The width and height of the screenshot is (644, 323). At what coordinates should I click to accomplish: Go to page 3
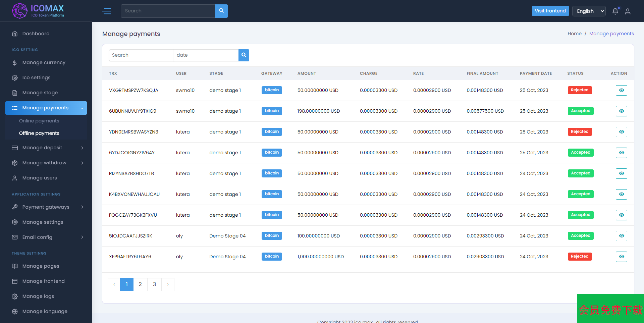[x=154, y=284]
